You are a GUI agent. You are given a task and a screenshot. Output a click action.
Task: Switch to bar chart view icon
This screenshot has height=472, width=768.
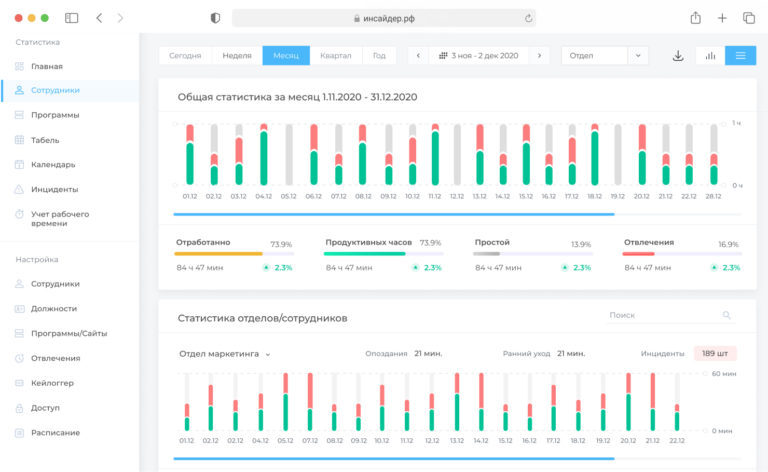[710, 56]
